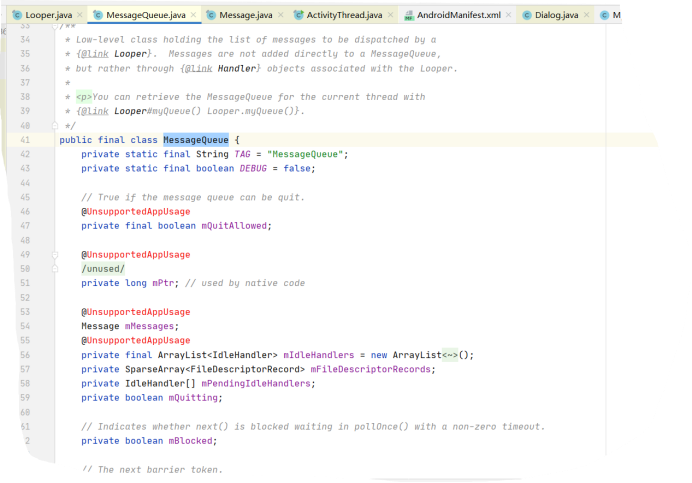Close the Message.java tab
Screen dimensions: 692x483
pos(281,15)
